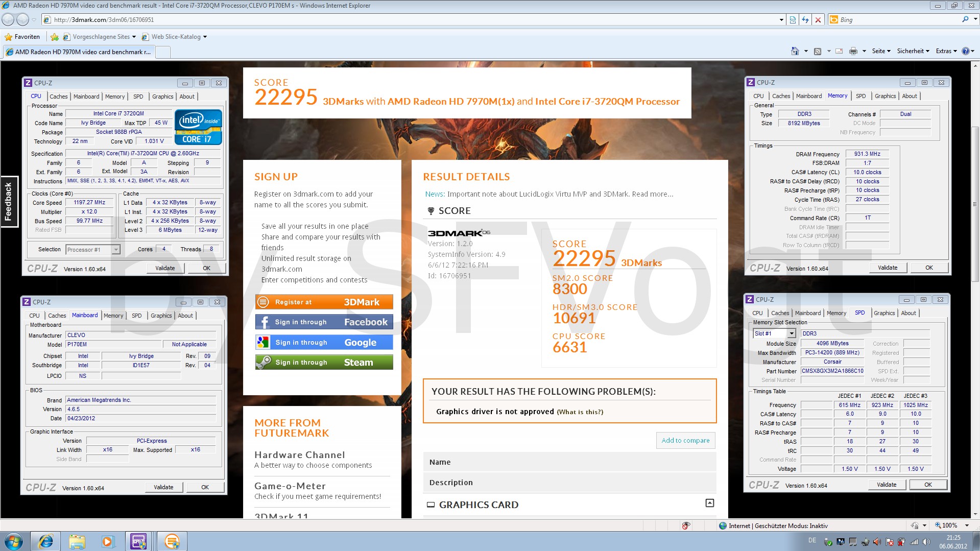Click Validate in top-left CPU-Z window
The image size is (980, 551).
click(165, 268)
